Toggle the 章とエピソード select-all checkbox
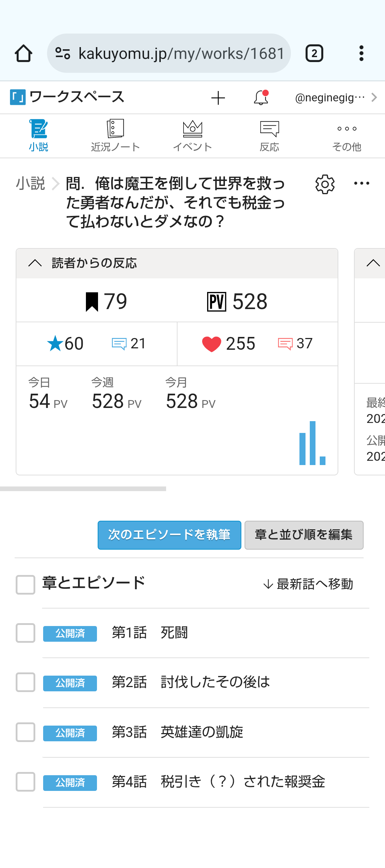 (x=25, y=584)
